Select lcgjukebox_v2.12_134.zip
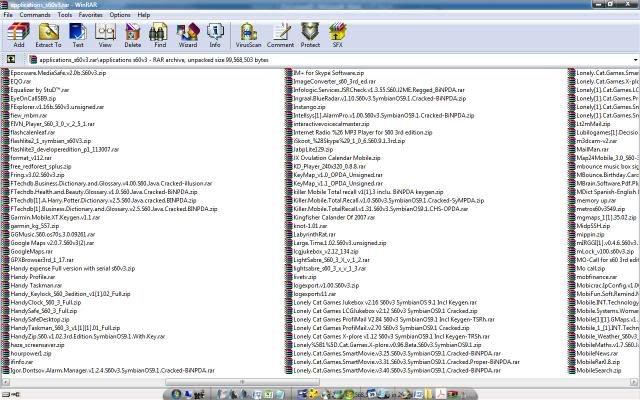The width and height of the screenshot is (640, 400). pyautogui.click(x=326, y=251)
